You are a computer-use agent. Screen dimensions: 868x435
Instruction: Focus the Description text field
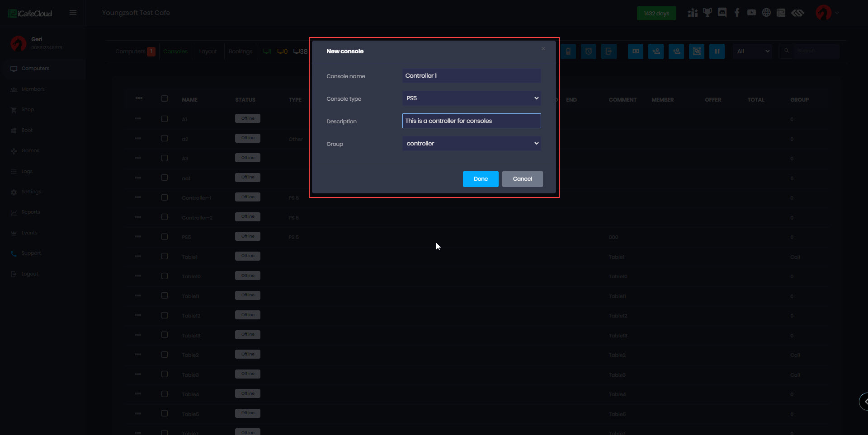pyautogui.click(x=471, y=121)
